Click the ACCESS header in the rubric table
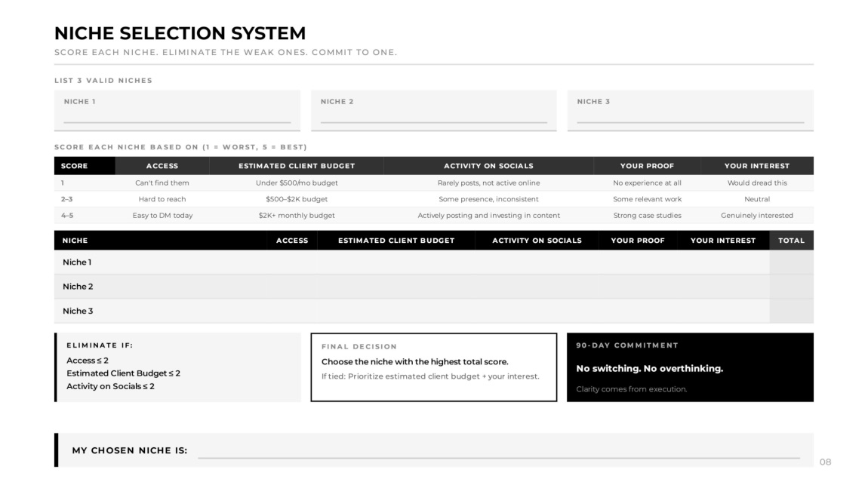The image size is (868, 488). point(162,166)
